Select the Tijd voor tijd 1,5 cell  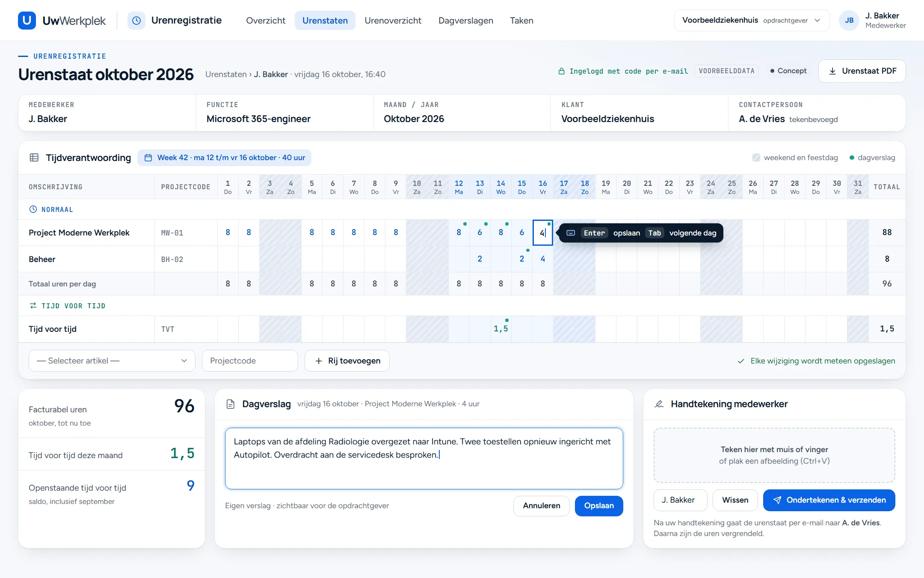500,329
